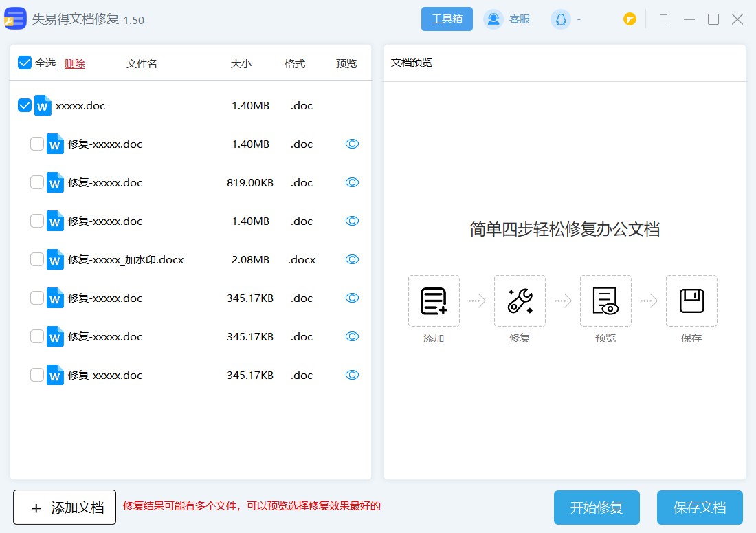The height and width of the screenshot is (533, 756).
Task: Uncheck the xxxxx.doc parent file checkbox
Action: (x=25, y=106)
